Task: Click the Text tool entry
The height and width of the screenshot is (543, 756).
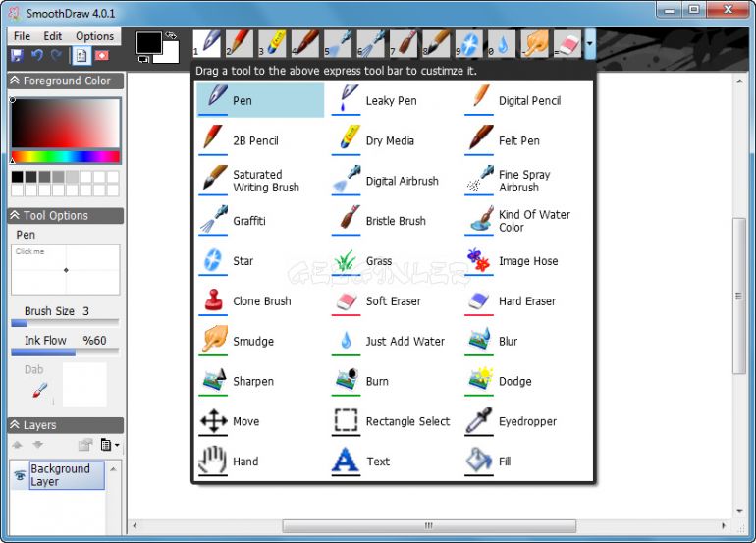Action: point(377,462)
